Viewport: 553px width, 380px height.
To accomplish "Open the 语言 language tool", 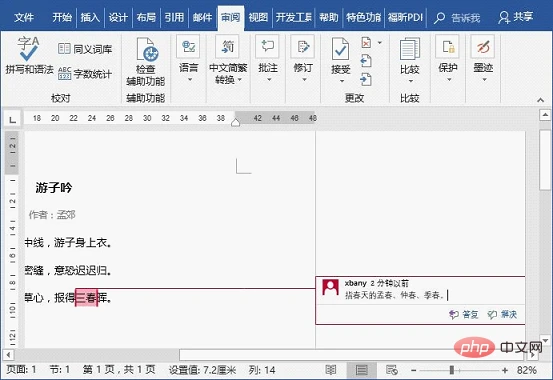I will 188,46.
